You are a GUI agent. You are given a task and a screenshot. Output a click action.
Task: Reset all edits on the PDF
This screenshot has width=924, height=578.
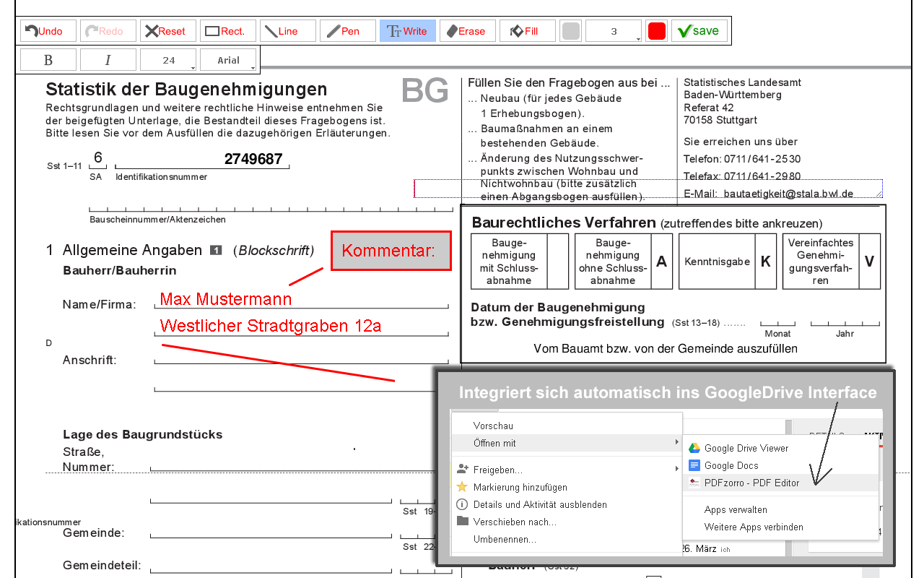pyautogui.click(x=167, y=30)
